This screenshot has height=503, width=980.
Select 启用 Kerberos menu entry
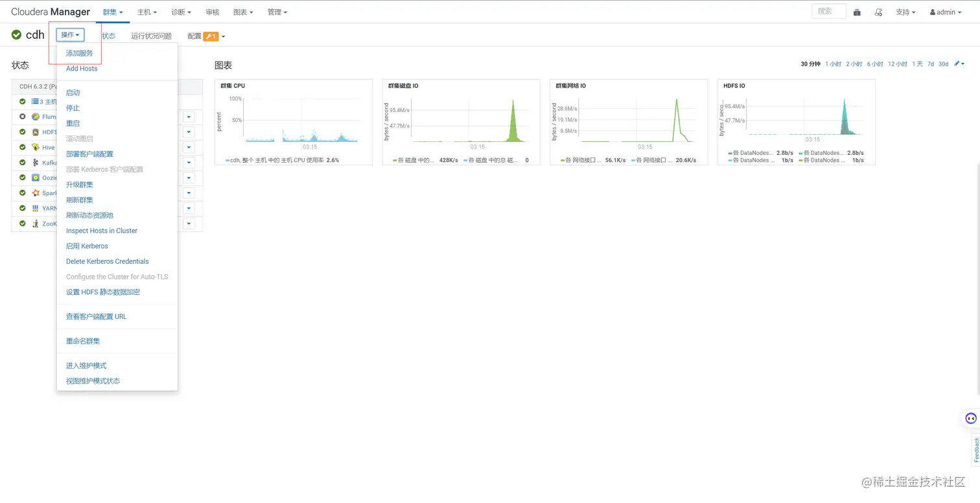(87, 246)
